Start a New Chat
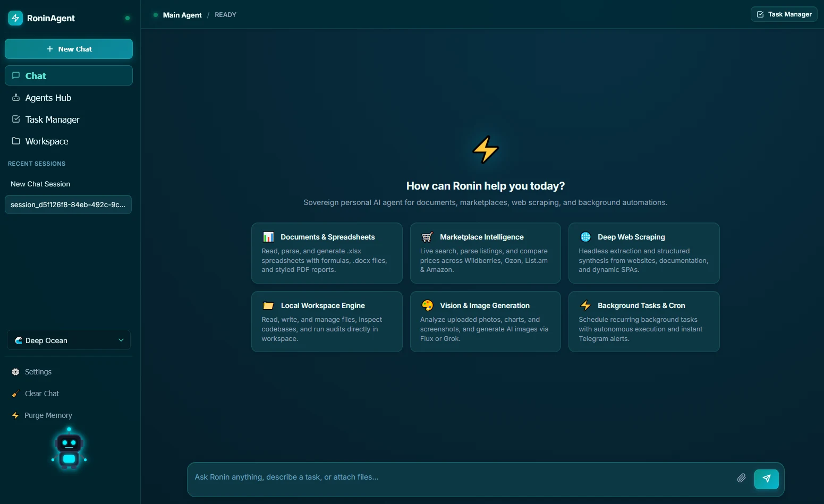824x504 pixels. (69, 49)
